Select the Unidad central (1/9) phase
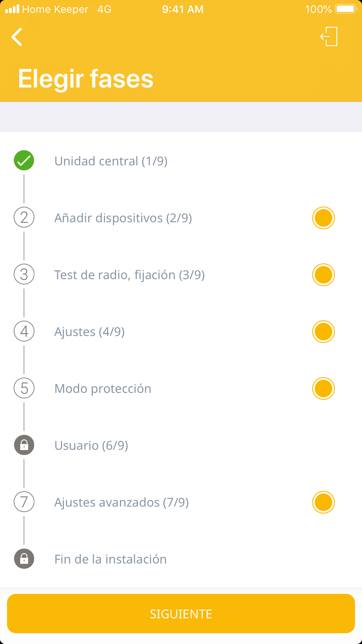362x644 pixels. tap(111, 161)
